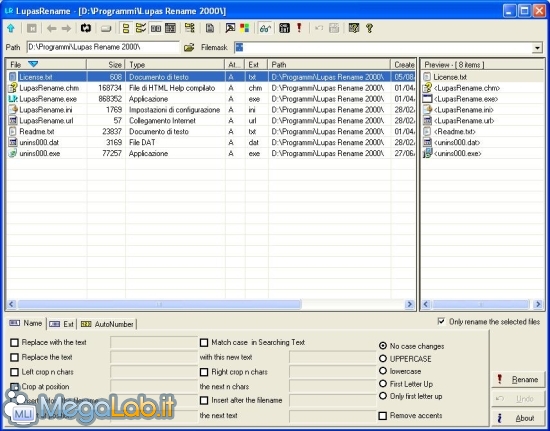Click Preview pane scrollbar left arrow
Screen dimensions: 550x431
[x=426, y=304]
